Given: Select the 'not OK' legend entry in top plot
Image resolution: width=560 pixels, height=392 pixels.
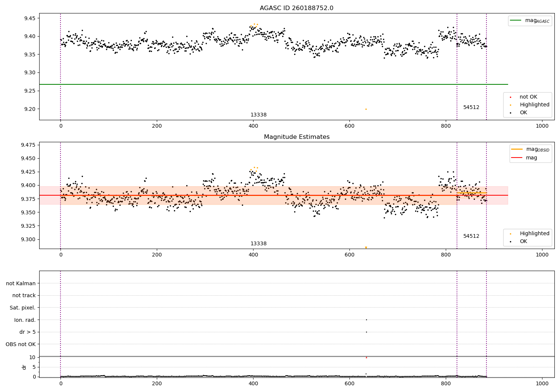Looking at the screenshot, I should point(528,97).
